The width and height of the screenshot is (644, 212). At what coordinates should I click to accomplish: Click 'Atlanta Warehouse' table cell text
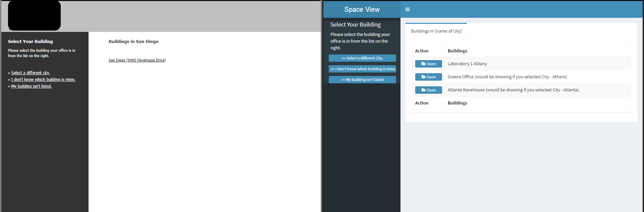(x=513, y=90)
